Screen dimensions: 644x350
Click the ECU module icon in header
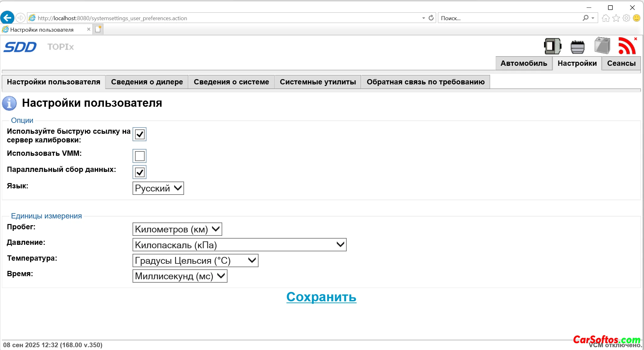coord(552,46)
